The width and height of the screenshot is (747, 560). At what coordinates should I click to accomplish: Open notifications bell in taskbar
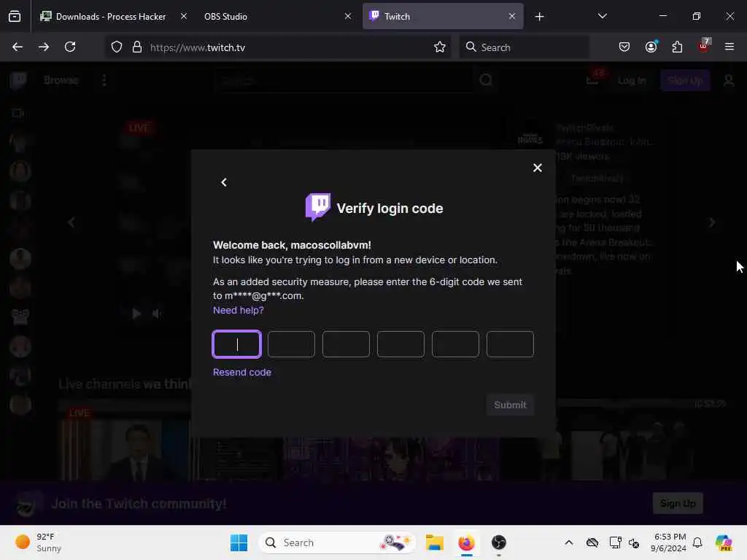pyautogui.click(x=697, y=542)
